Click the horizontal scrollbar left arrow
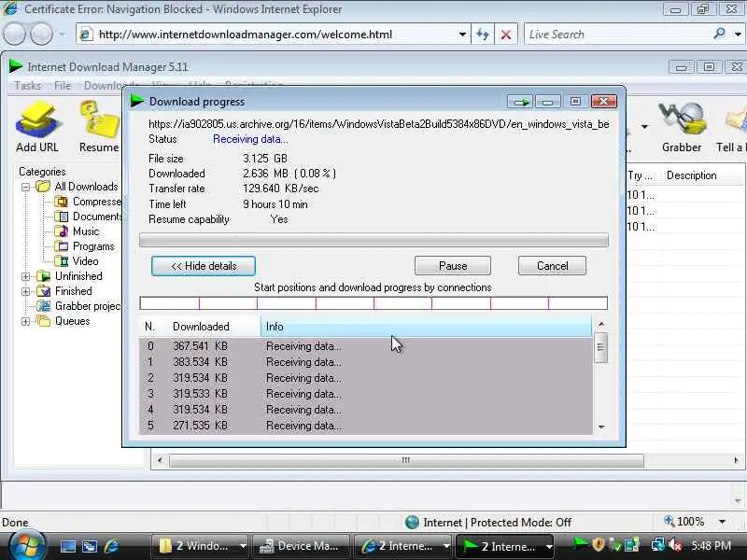The height and width of the screenshot is (560, 747). [x=160, y=460]
